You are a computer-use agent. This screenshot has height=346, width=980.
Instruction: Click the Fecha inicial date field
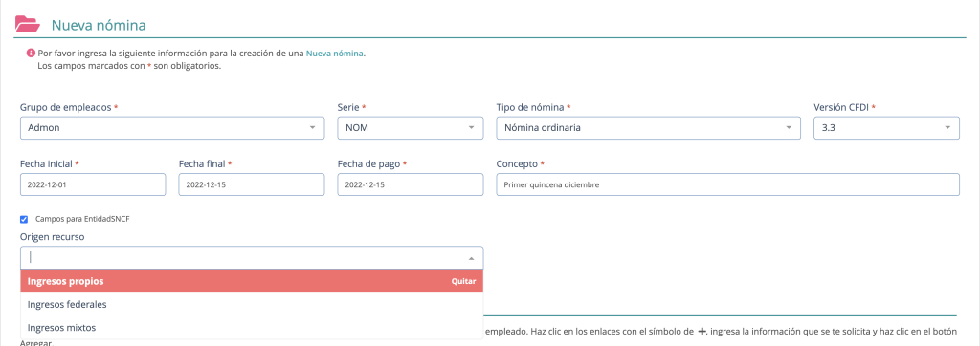93,184
